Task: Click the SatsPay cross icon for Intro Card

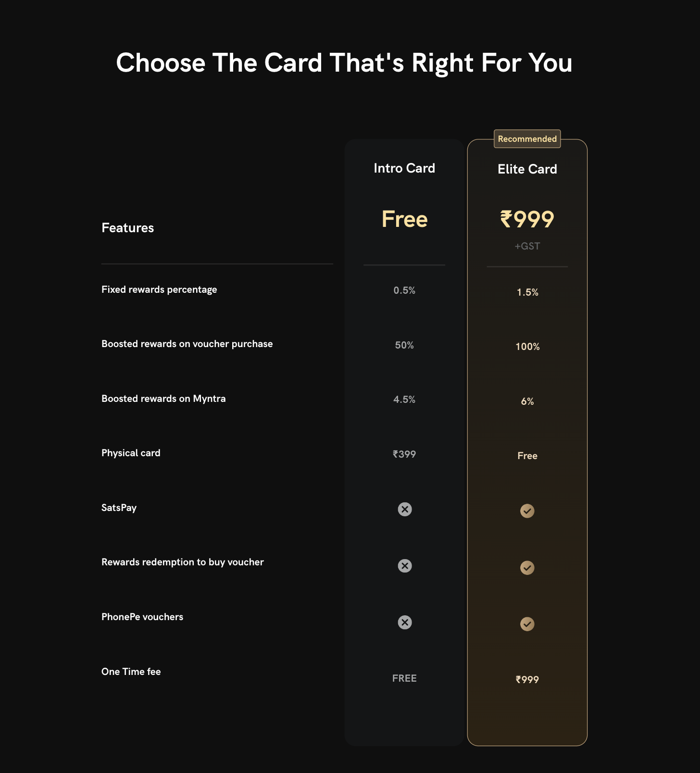Action: pyautogui.click(x=405, y=509)
